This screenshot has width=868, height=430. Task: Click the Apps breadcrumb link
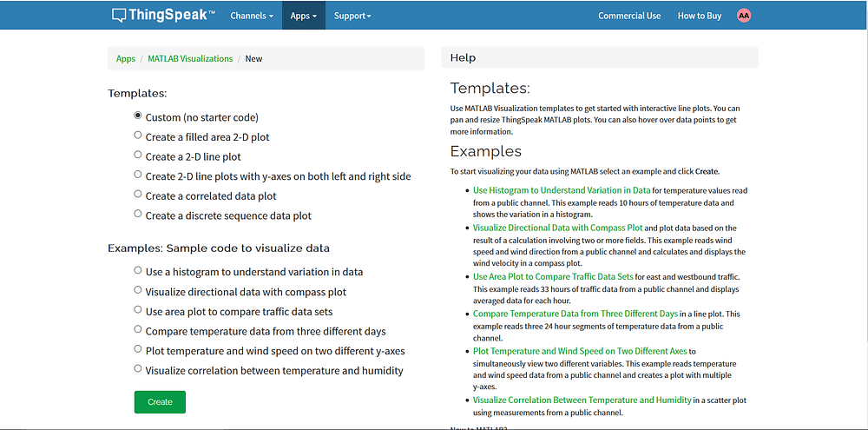126,59
